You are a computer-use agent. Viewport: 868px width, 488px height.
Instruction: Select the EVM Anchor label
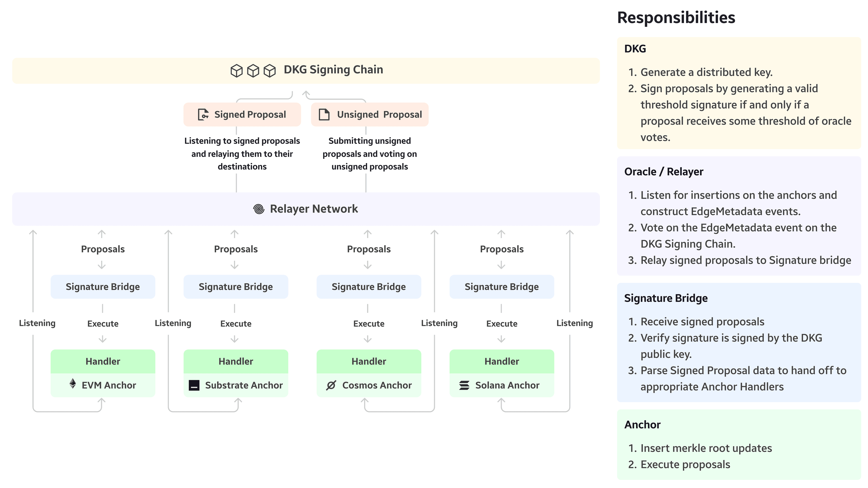pyautogui.click(x=109, y=385)
